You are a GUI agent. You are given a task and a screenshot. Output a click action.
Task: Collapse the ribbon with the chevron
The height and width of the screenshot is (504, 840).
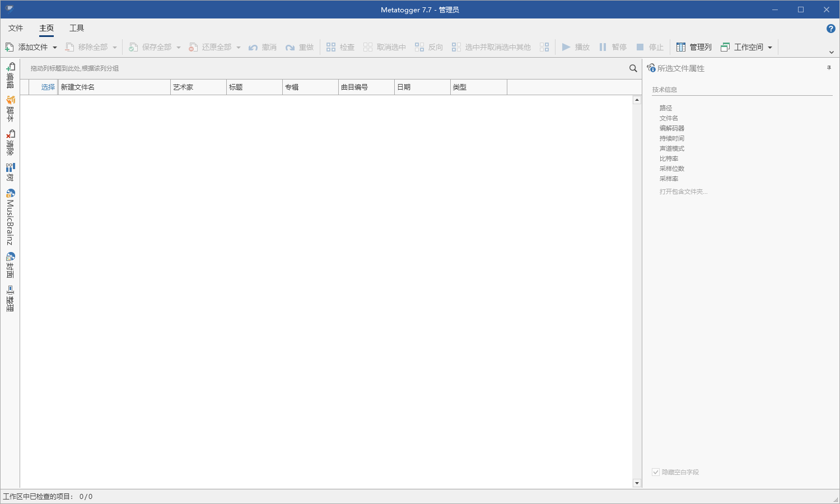831,52
